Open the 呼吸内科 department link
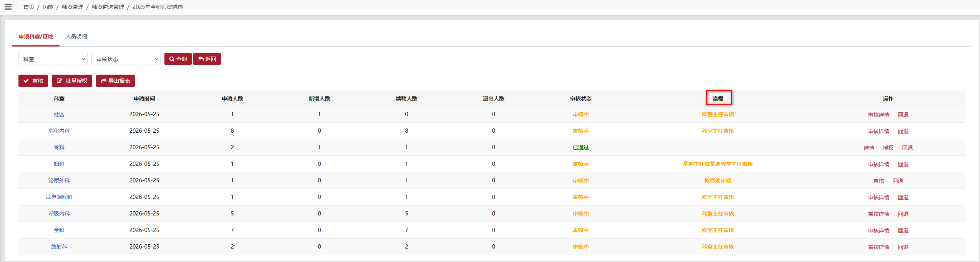980x262 pixels. click(x=59, y=214)
